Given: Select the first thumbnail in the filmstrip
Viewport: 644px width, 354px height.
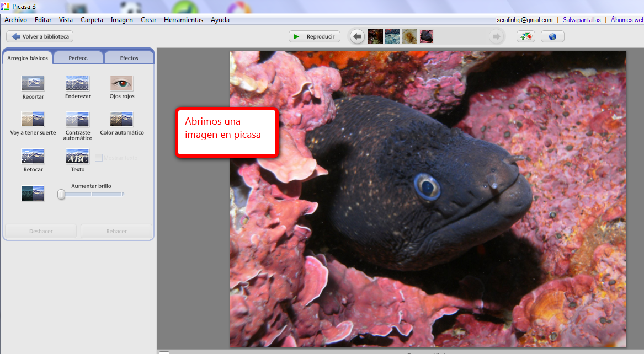Looking at the screenshot, I should pyautogui.click(x=375, y=36).
